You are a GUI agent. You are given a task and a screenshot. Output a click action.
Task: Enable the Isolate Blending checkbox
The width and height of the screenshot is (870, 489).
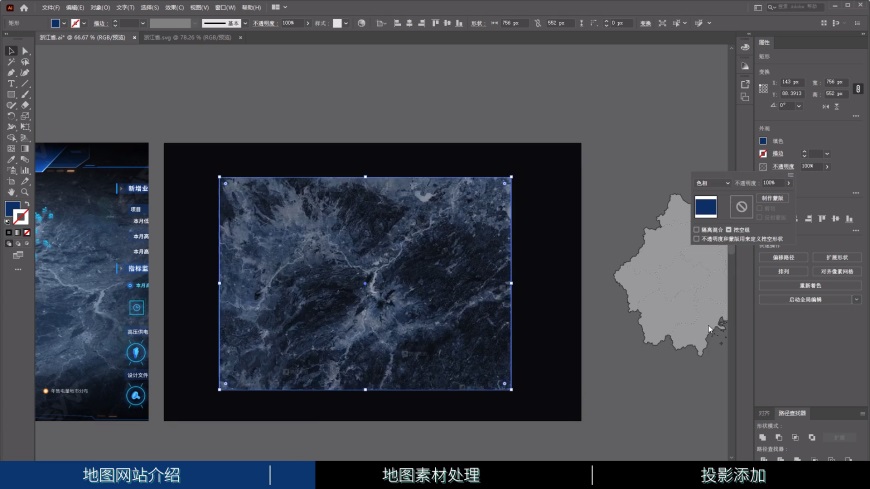point(696,230)
